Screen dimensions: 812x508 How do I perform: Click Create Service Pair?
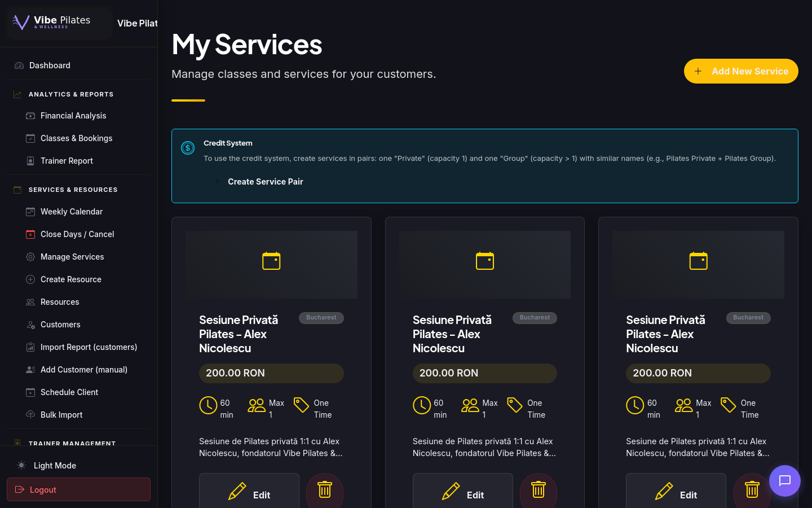point(265,182)
